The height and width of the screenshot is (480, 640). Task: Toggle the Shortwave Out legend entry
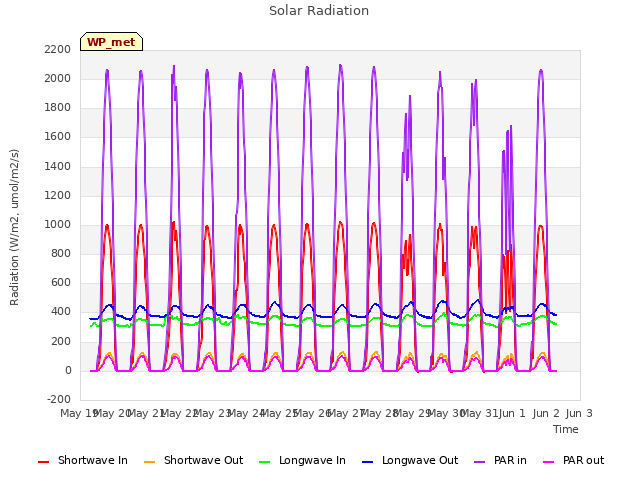tap(193, 460)
